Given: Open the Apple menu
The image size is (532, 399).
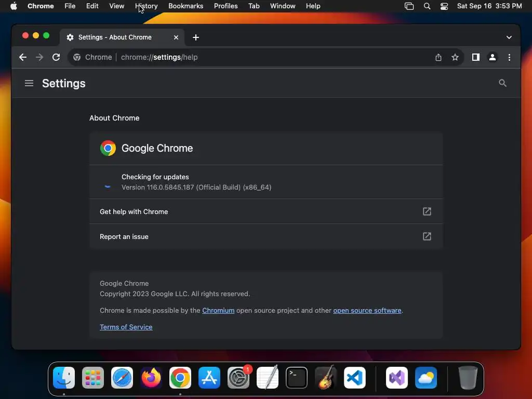Looking at the screenshot, I should [x=14, y=6].
